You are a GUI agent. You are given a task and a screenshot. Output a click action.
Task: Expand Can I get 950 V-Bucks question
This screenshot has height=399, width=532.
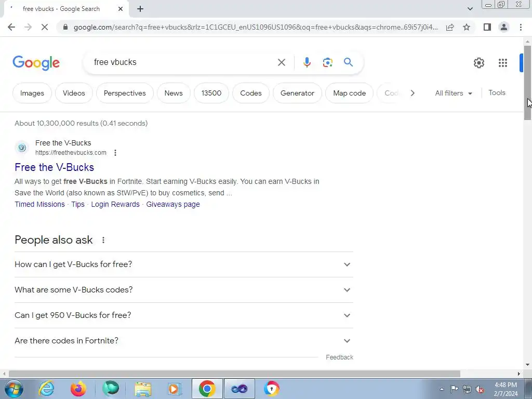(x=184, y=315)
